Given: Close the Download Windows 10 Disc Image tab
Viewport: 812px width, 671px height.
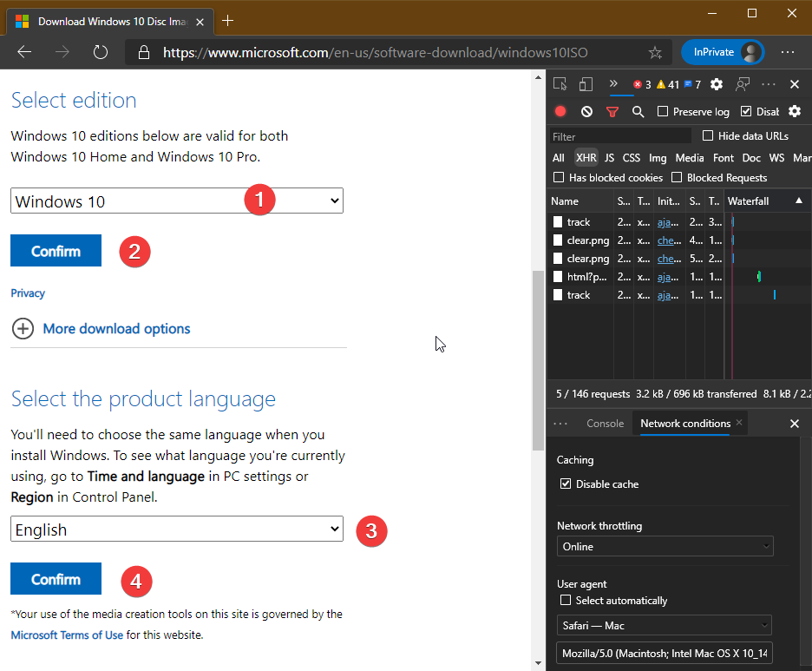Looking at the screenshot, I should coord(200,22).
